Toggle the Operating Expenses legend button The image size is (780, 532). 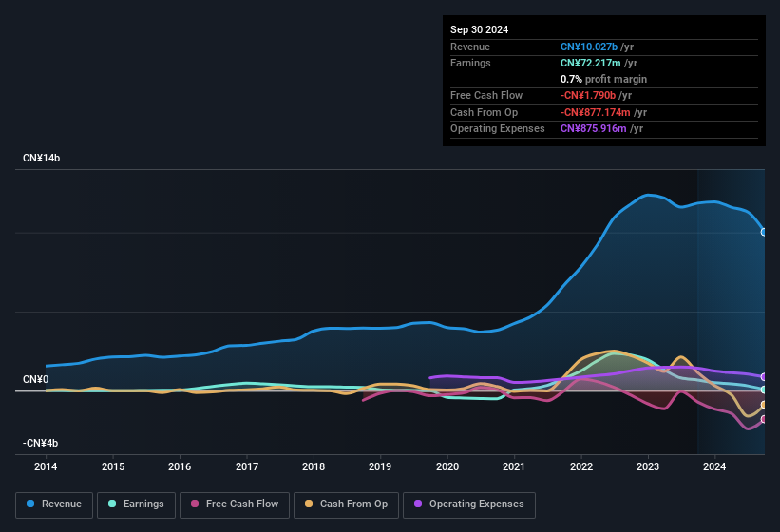click(x=469, y=505)
